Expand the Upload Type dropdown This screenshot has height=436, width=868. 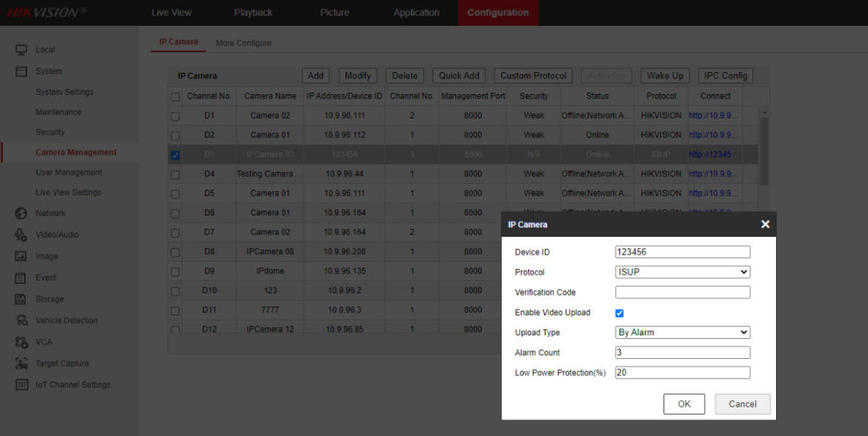point(683,332)
